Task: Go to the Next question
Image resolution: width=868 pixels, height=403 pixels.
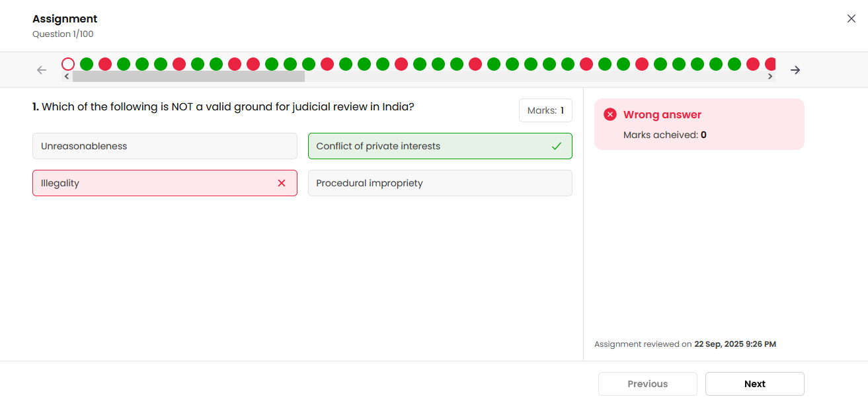Action: [x=754, y=384]
